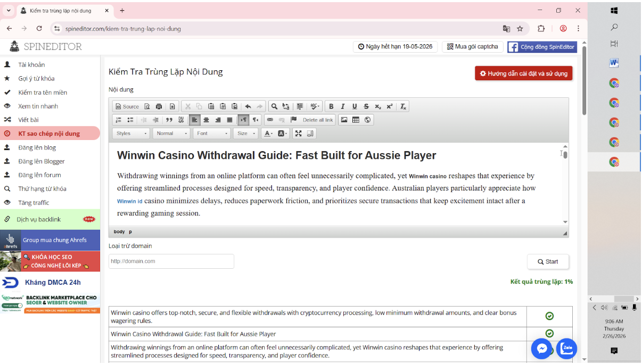642x364 pixels.
Task: Open the Styles dropdown
Action: pyautogui.click(x=131, y=134)
